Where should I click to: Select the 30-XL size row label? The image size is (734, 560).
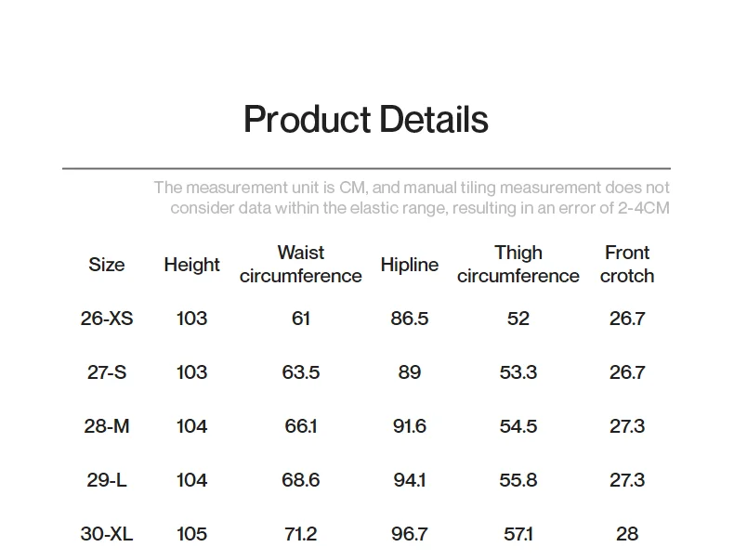[x=107, y=534]
